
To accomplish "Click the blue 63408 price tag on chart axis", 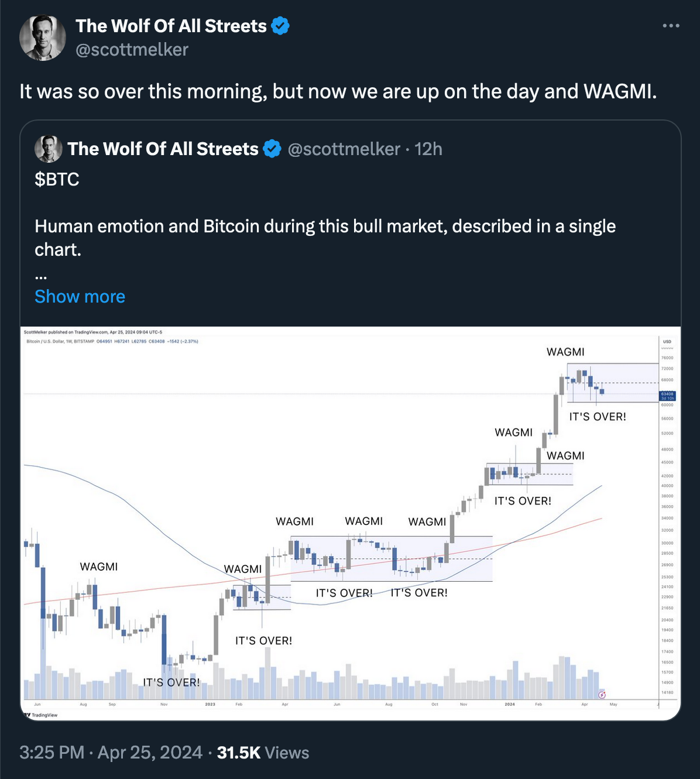I will [667, 396].
